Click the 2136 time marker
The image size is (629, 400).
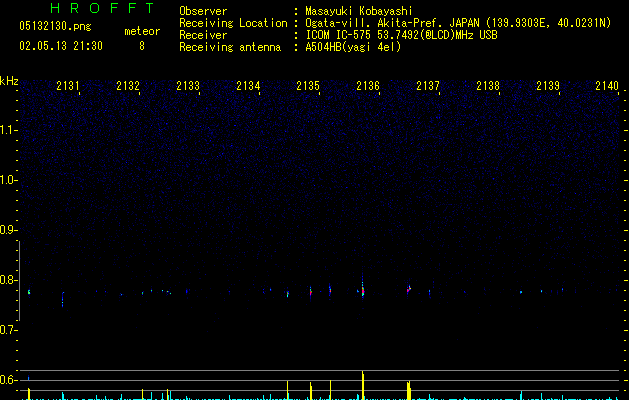click(368, 85)
